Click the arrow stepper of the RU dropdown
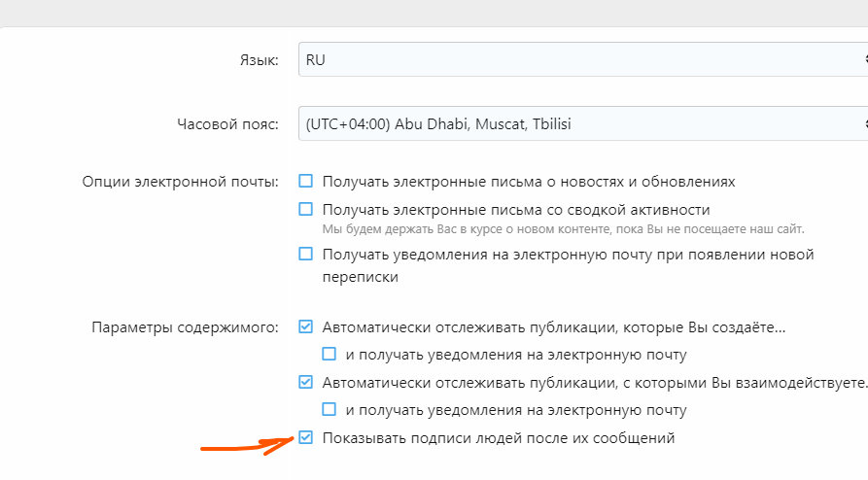Screen dimensions: 868x480 (x=863, y=59)
